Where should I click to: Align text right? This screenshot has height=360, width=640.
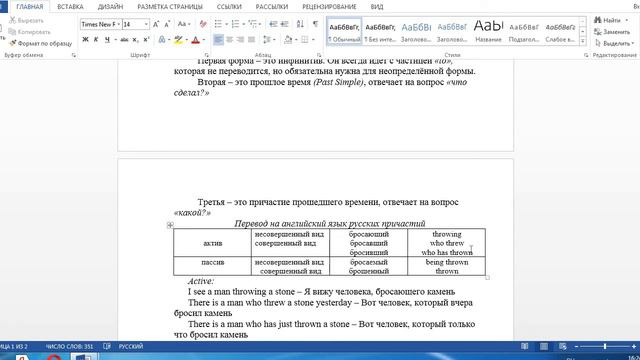click(240, 40)
